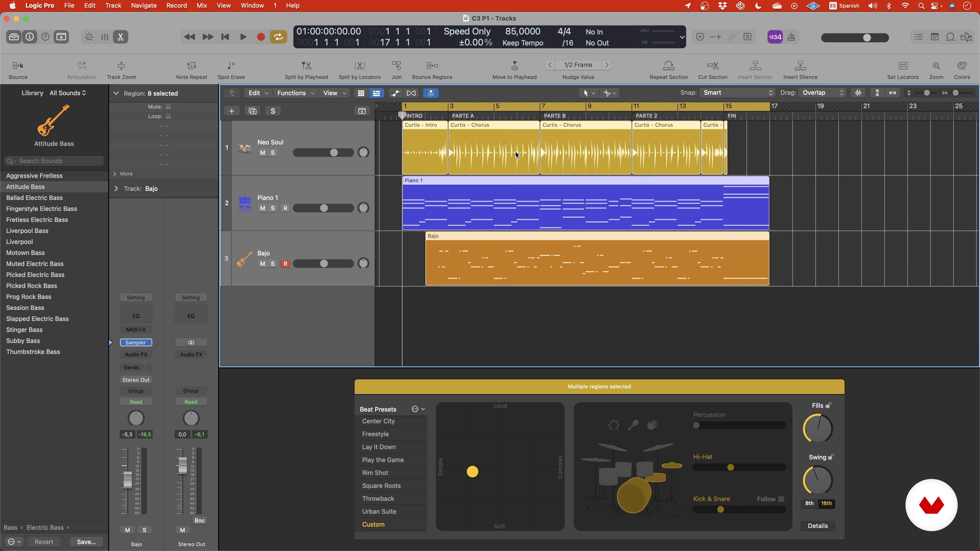Open the Mixer icon
Image resolution: width=980 pixels, height=551 pixels.
pyautogui.click(x=105, y=37)
